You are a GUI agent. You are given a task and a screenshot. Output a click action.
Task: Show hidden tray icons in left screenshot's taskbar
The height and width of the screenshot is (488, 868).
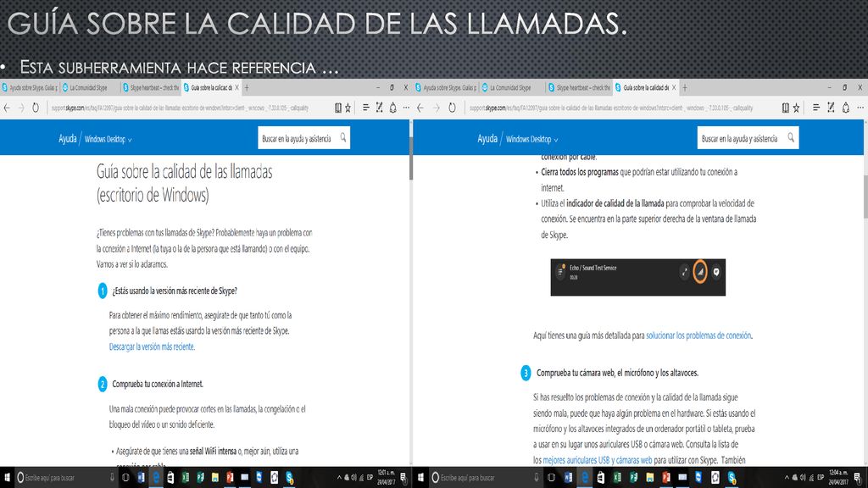tap(339, 477)
